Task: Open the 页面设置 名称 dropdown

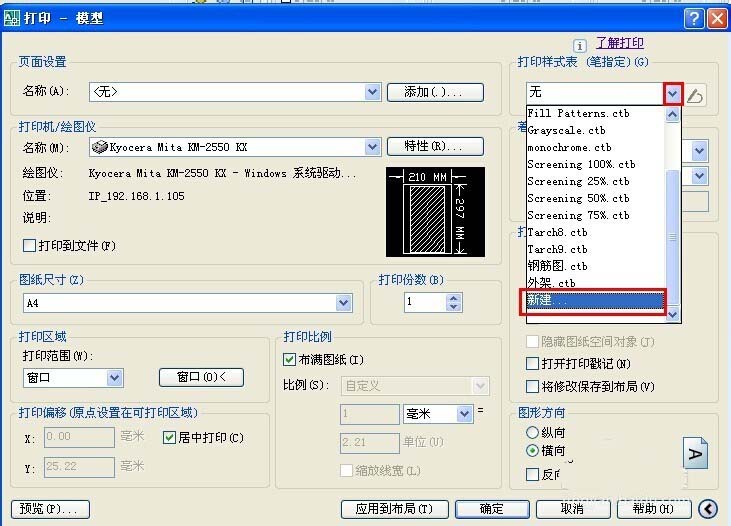Action: 372,92
